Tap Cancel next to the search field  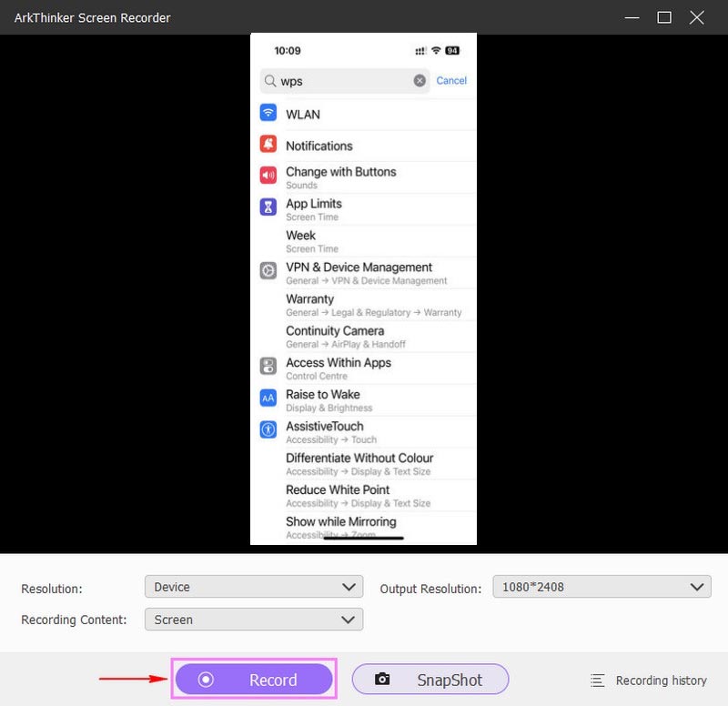(451, 80)
